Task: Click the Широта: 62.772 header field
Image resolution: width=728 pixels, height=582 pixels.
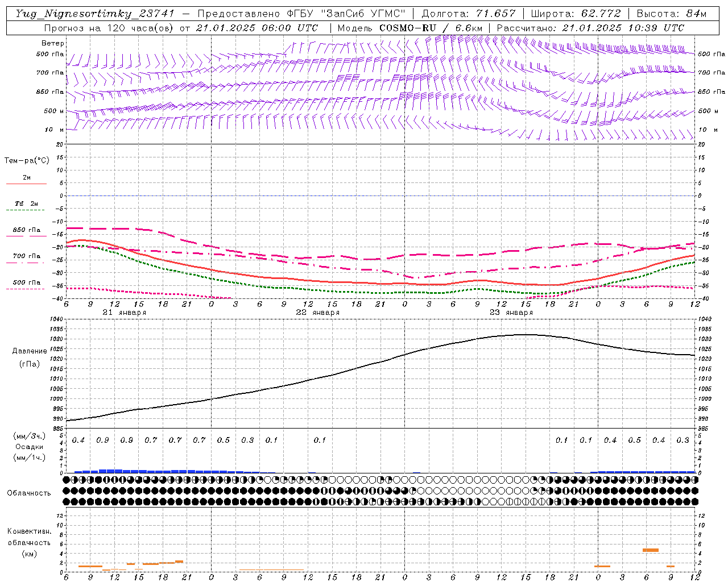Action: 576,14
